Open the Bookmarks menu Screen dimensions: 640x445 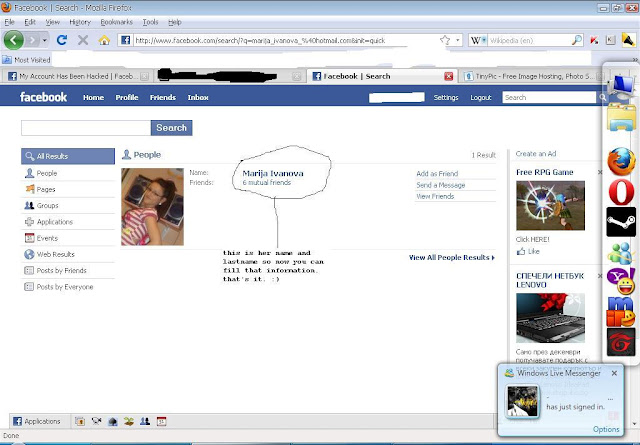(117, 22)
